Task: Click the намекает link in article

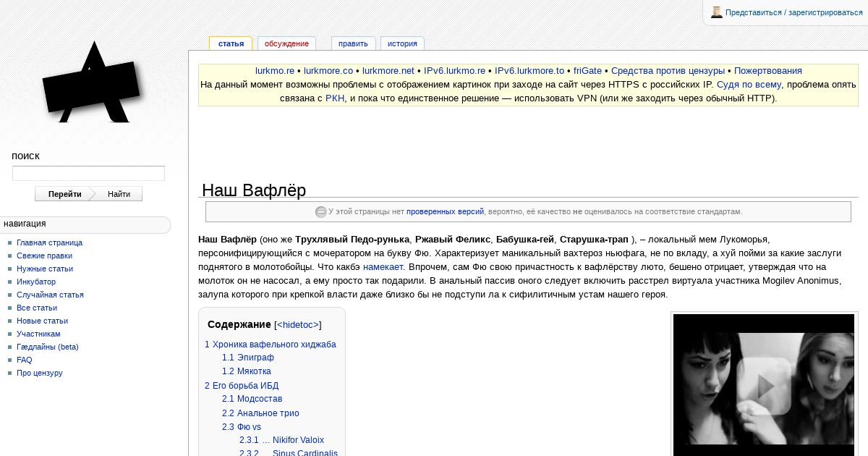Action: click(x=383, y=267)
